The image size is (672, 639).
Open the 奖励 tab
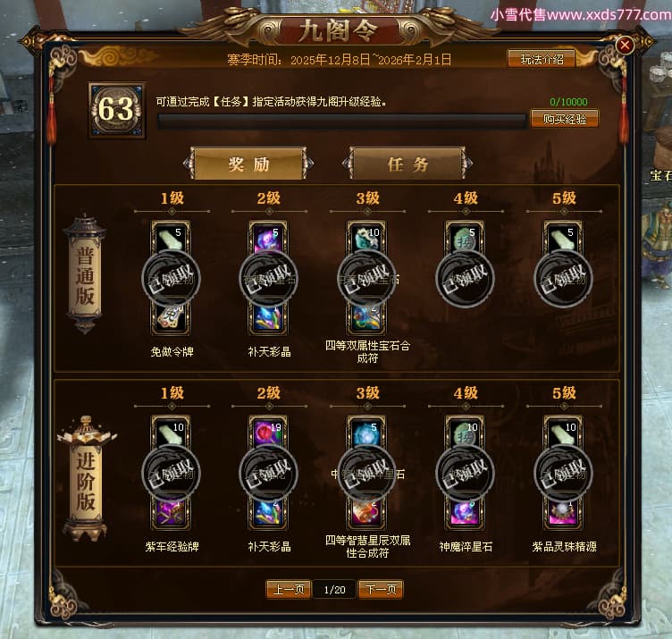[248, 164]
